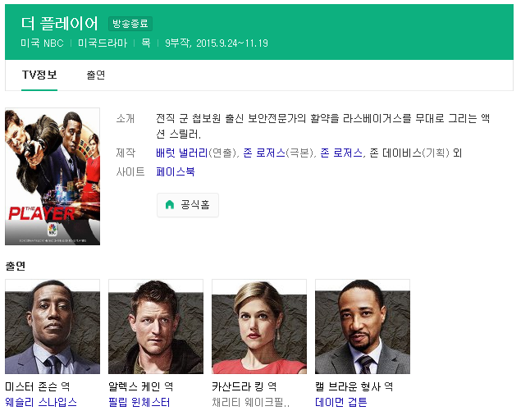Click role text 미스터 존슨 역
This screenshot has width=530, height=420.
[x=38, y=386]
